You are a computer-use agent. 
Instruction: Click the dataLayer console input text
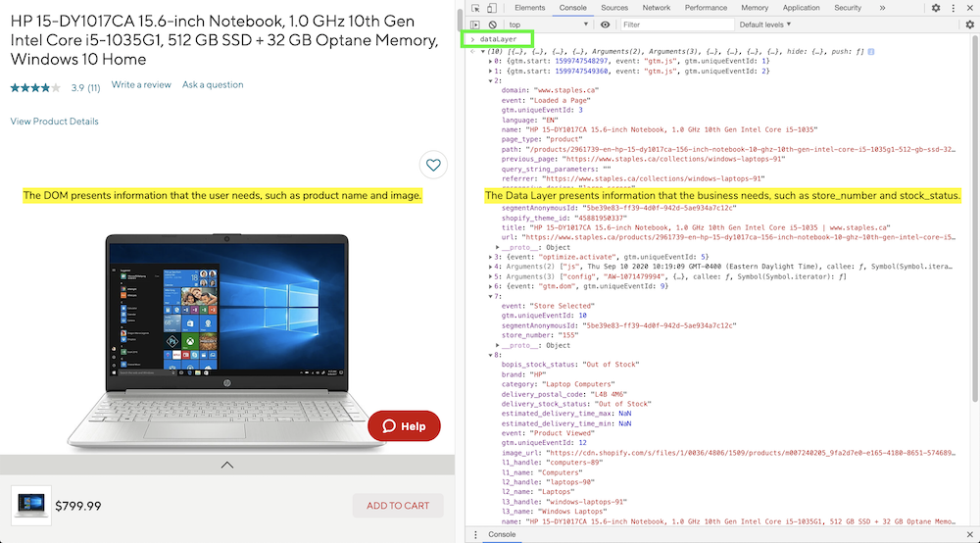498,39
